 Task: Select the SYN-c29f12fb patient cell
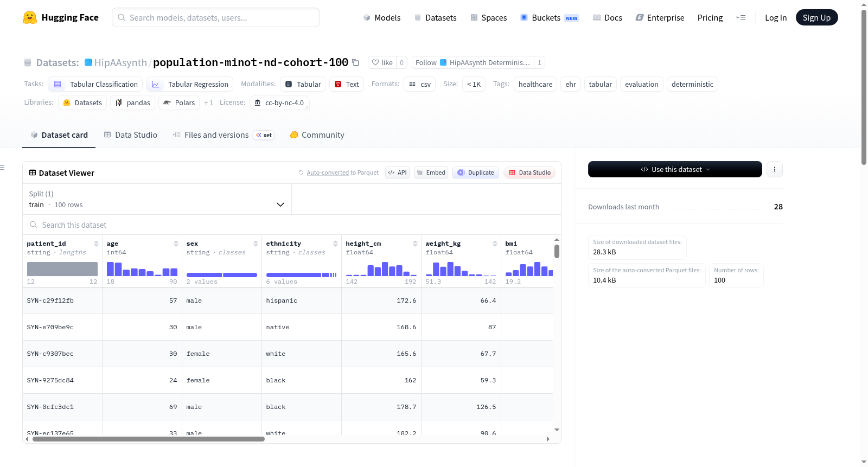tap(62, 300)
